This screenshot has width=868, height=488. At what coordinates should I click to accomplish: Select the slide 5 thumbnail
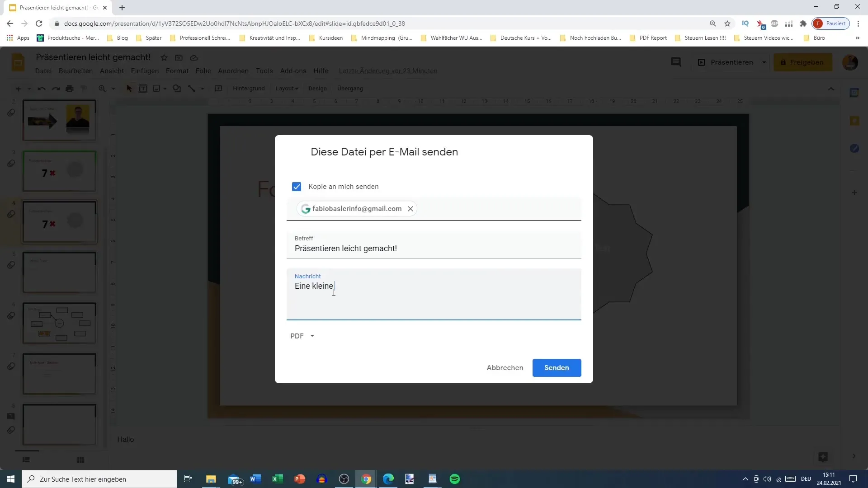[x=59, y=272]
